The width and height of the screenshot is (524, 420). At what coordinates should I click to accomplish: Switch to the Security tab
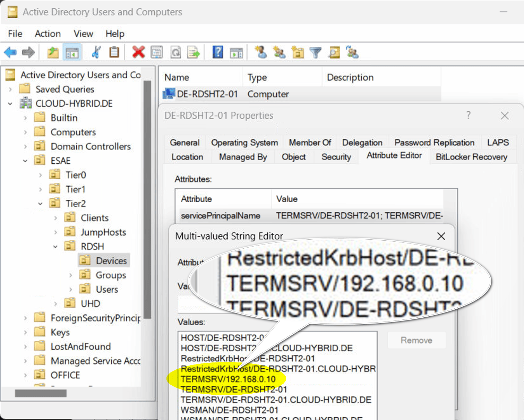point(336,157)
